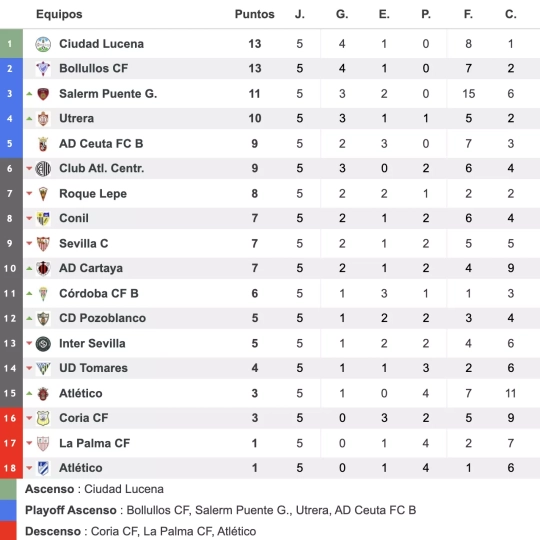This screenshot has width=540, height=540.
Task: Open the CD Pozoblanco team link
Action: [x=102, y=318]
